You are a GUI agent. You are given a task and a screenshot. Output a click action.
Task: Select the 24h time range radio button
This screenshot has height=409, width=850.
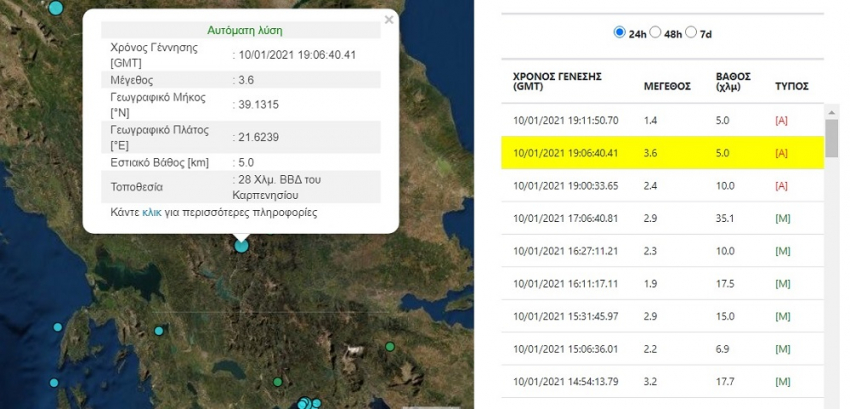[x=619, y=33]
